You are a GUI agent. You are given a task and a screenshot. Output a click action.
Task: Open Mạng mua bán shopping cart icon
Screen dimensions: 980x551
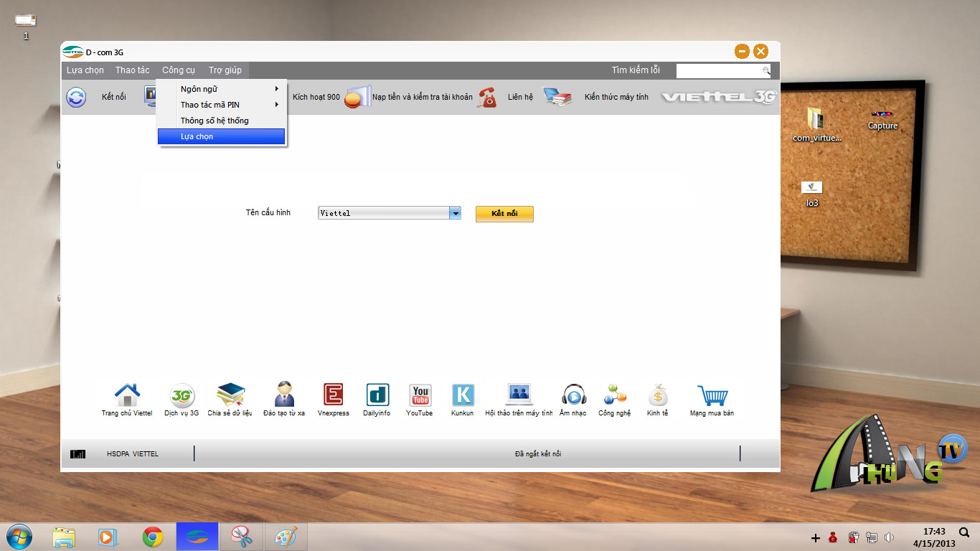712,395
